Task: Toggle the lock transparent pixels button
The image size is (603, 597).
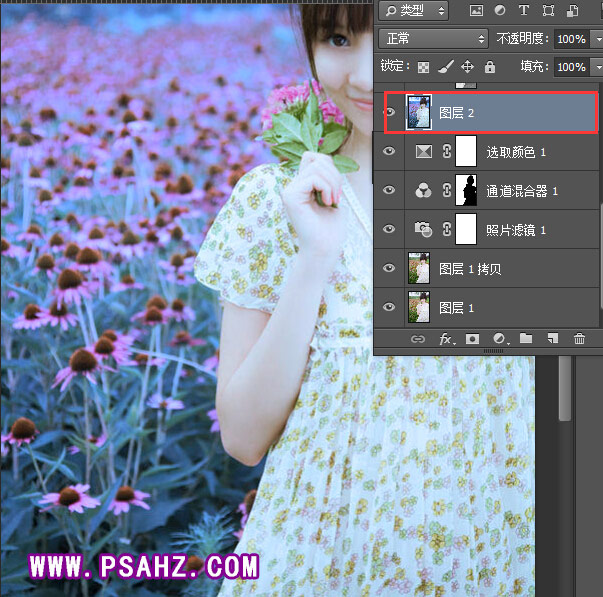Action: pyautogui.click(x=422, y=67)
